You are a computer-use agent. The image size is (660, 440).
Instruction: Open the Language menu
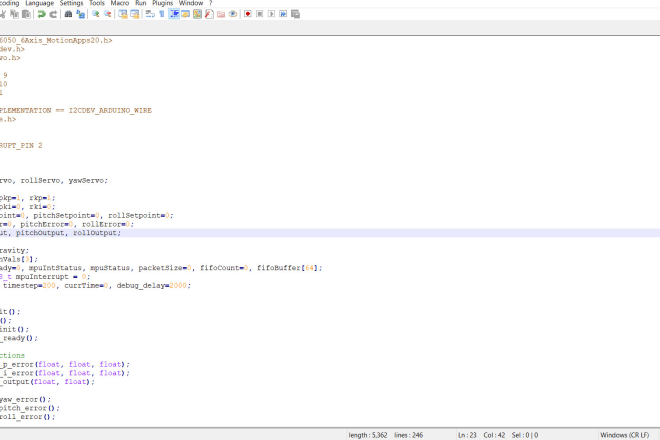pos(39,3)
